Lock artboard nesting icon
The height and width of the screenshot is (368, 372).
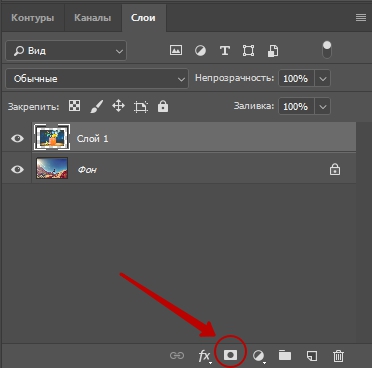141,107
